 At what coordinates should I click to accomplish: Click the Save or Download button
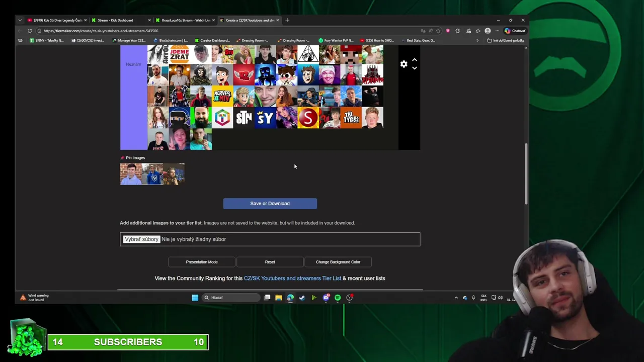tap(270, 204)
